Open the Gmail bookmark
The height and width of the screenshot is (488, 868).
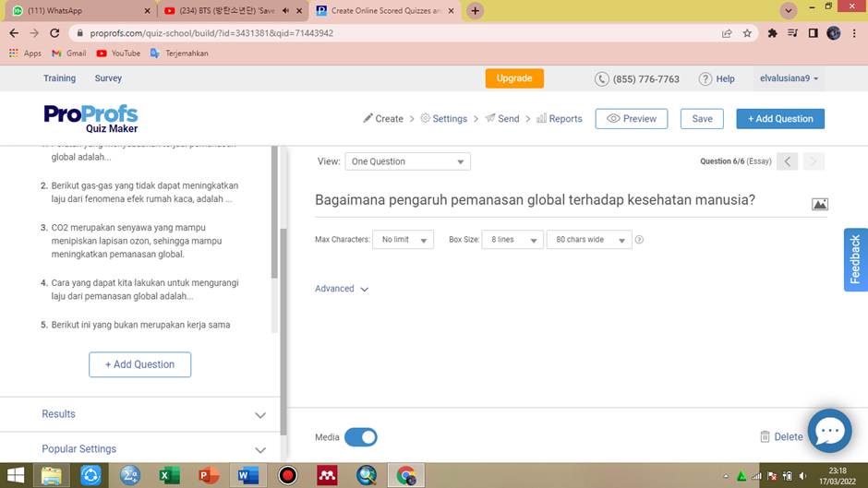(69, 54)
